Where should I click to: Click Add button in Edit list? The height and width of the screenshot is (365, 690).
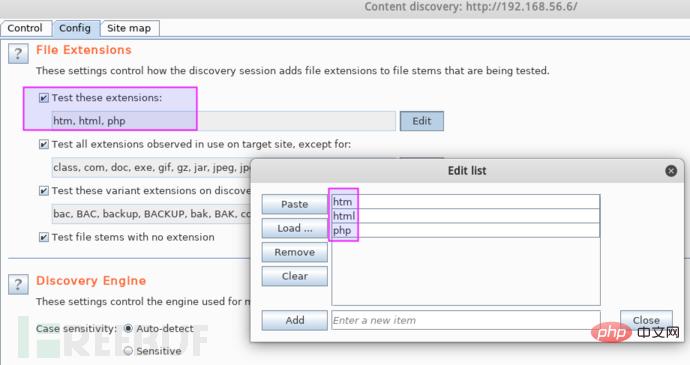pos(294,320)
